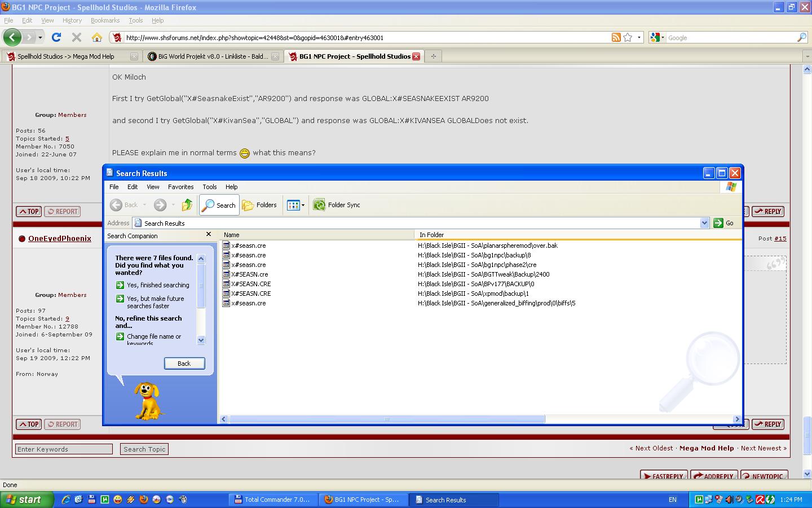Click horizontal scrollbar thumb in Search Results list
812x508 pixels.
pos(386,419)
